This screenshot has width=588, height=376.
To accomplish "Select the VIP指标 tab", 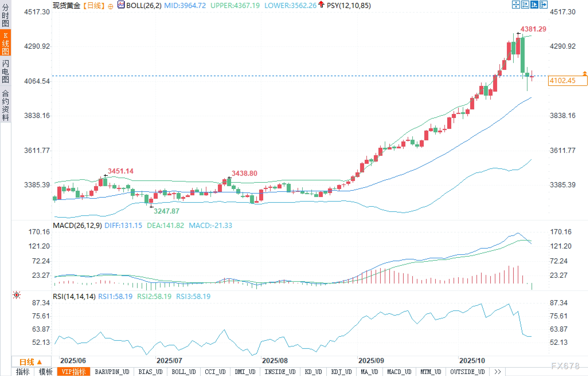I will [x=74, y=372].
